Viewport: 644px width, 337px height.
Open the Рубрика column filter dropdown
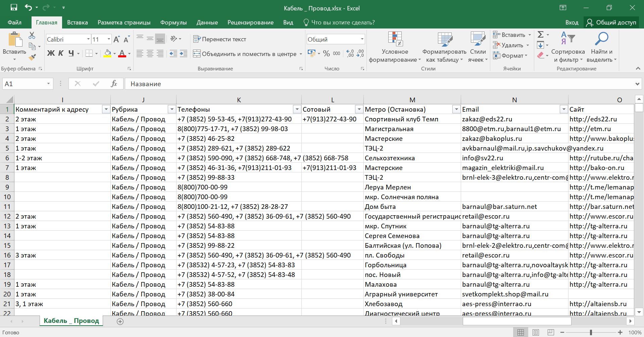(172, 109)
